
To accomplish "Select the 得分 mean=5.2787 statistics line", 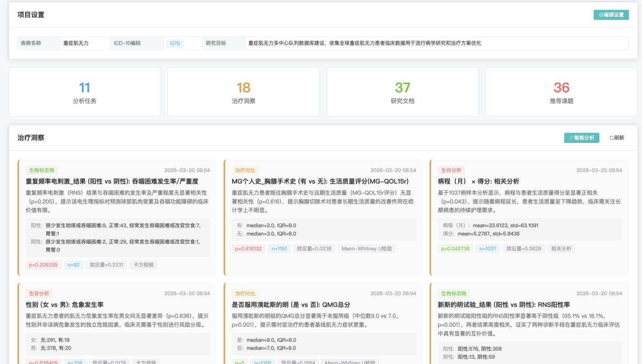I will (x=481, y=234).
